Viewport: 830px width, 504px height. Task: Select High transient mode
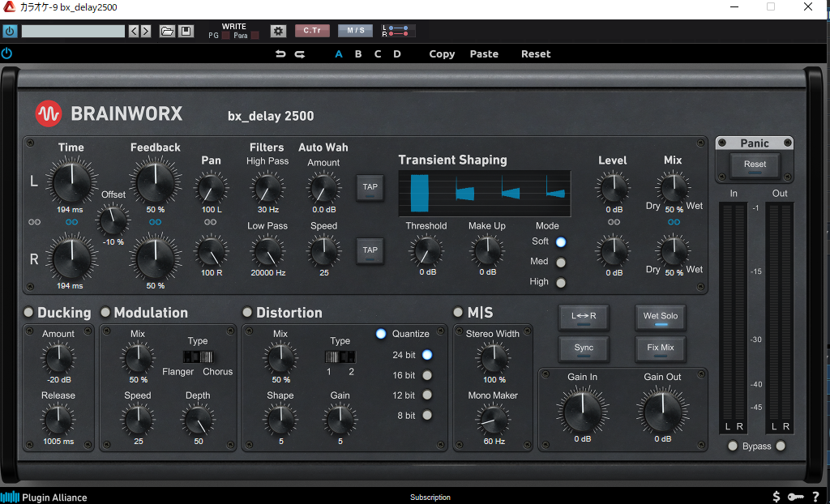(x=561, y=283)
